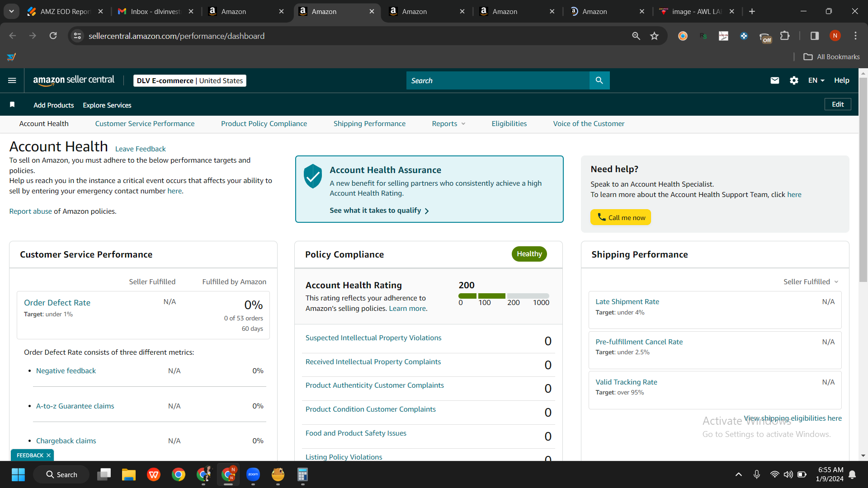Open the EN language dropdown
Image resolution: width=868 pixels, height=488 pixels.
(816, 80)
